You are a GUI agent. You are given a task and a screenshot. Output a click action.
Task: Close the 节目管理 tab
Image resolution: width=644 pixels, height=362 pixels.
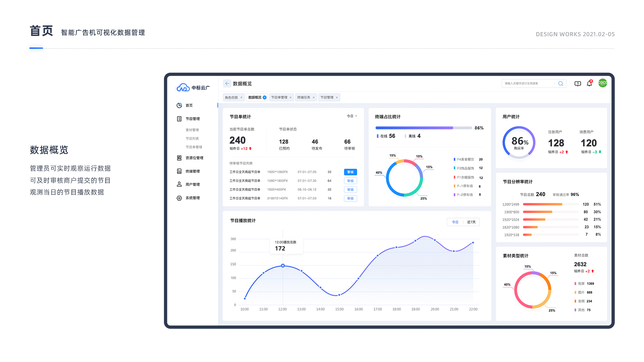[337, 98]
